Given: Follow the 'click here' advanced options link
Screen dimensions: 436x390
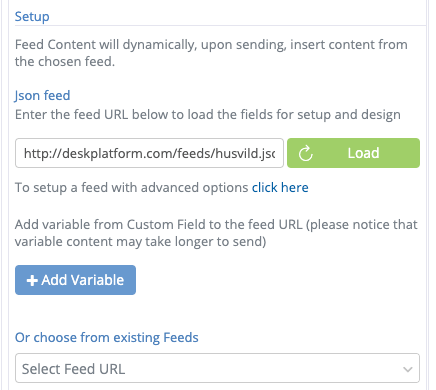Looking at the screenshot, I should coord(280,187).
